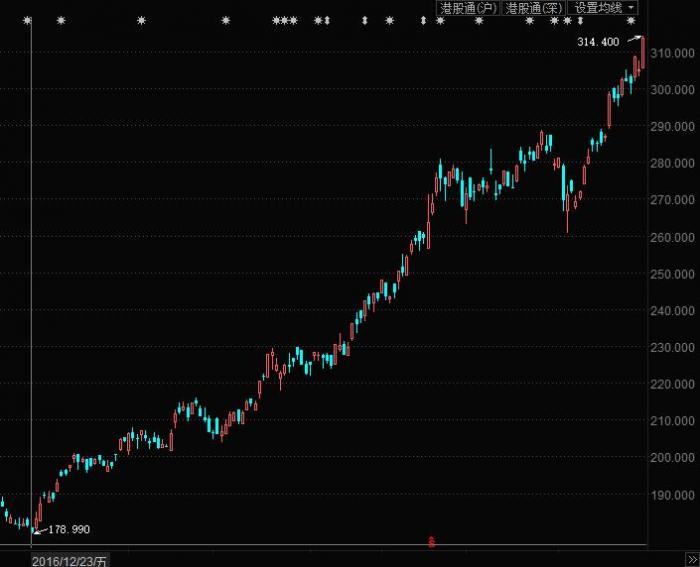Click the leftmost up-down arrow event marker
The height and width of the screenshot is (567, 700).
[x=327, y=21]
